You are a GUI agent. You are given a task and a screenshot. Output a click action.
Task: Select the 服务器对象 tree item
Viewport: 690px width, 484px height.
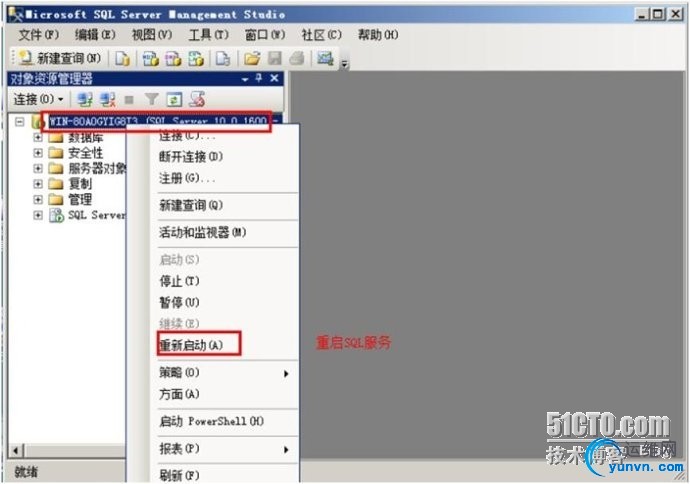pos(97,169)
